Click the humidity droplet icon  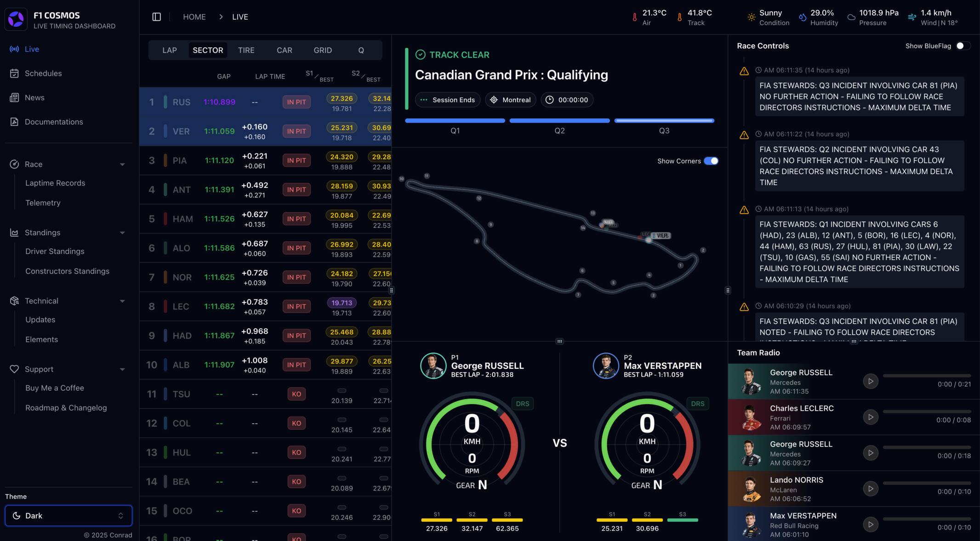point(803,17)
